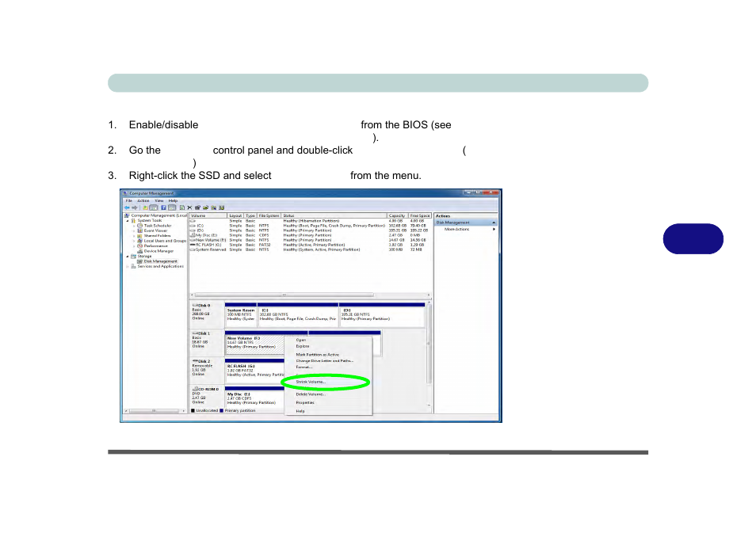
Task: Sort by the Status column header
Action: pos(334,216)
